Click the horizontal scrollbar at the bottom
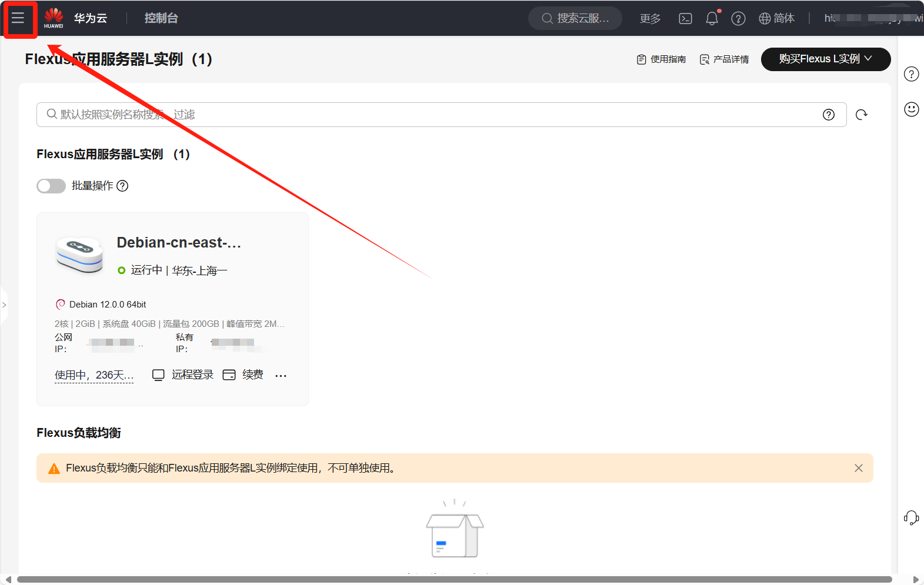924x585 pixels. [454, 580]
